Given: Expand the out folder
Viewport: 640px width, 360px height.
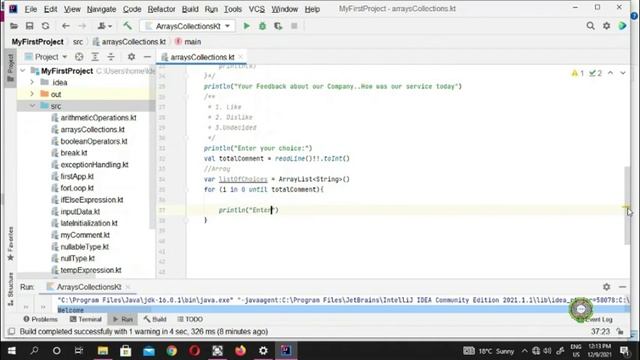Looking at the screenshot, I should pos(32,94).
